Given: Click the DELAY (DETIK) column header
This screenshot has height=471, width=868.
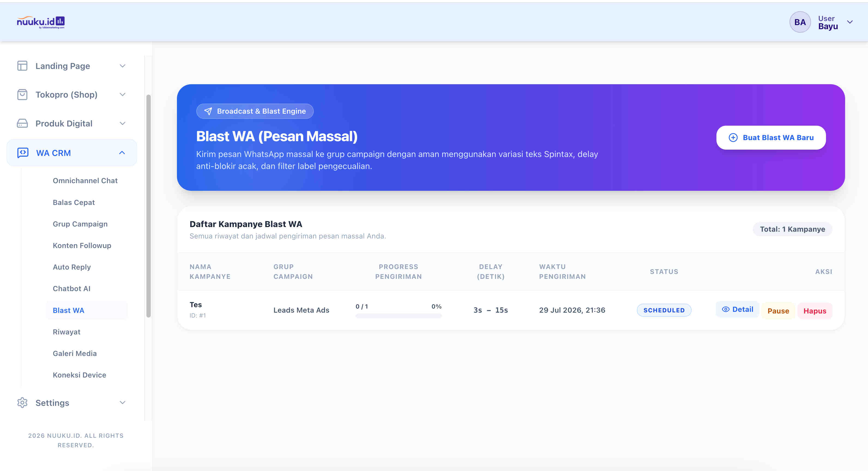Looking at the screenshot, I should 491,271.
